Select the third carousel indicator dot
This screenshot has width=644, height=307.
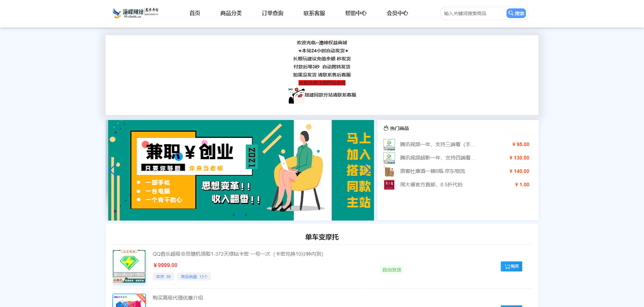click(x=246, y=215)
